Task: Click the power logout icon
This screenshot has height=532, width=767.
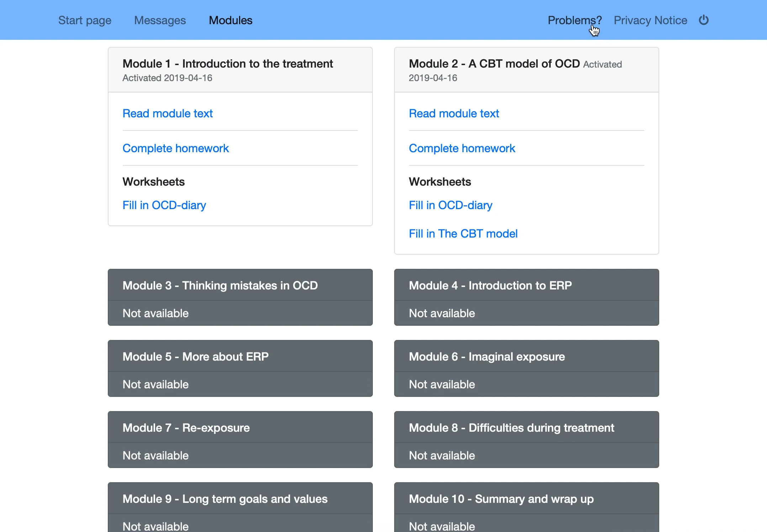Action: click(x=703, y=20)
